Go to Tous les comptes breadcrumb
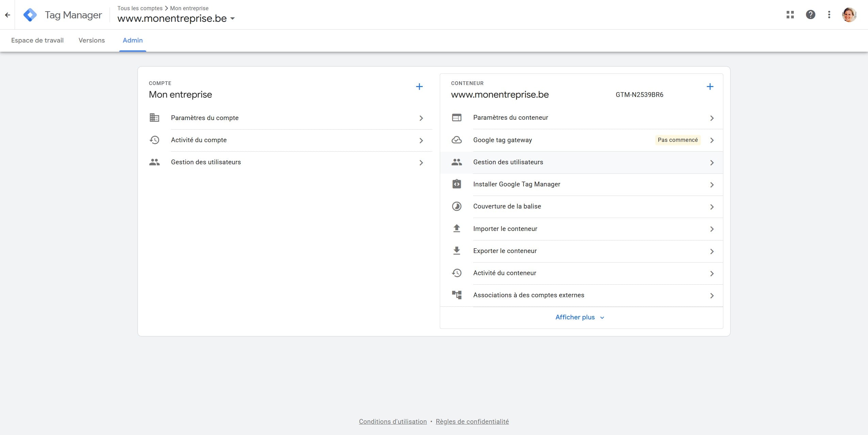The image size is (868, 435). tap(140, 8)
